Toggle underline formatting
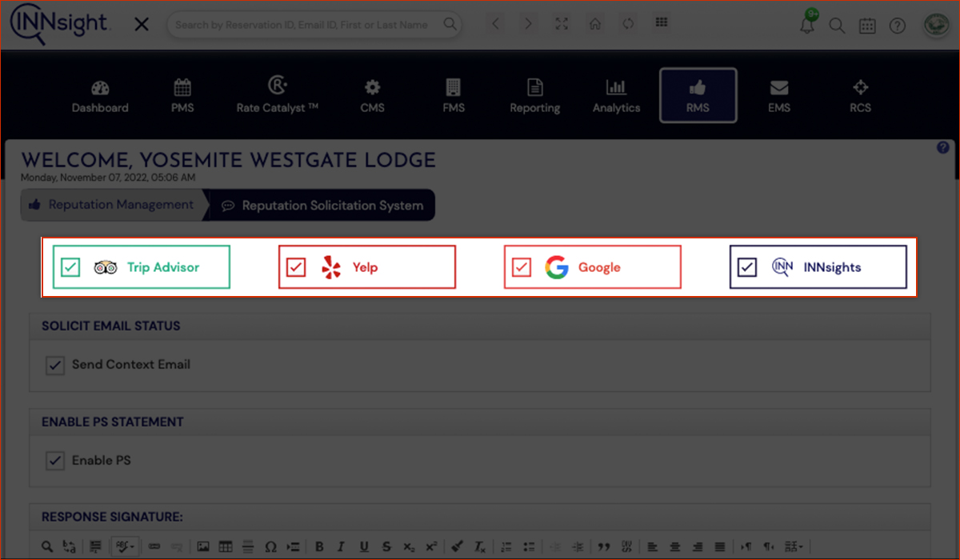 364,547
